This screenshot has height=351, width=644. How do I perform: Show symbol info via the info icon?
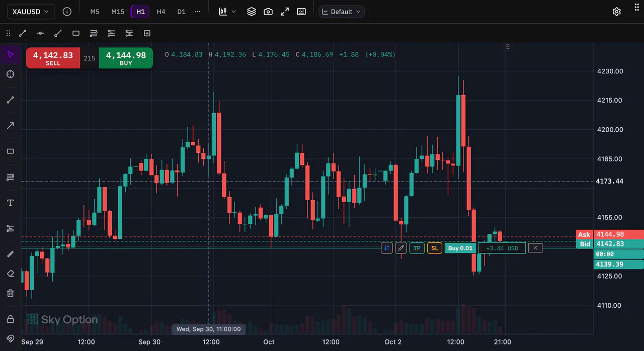[67, 11]
